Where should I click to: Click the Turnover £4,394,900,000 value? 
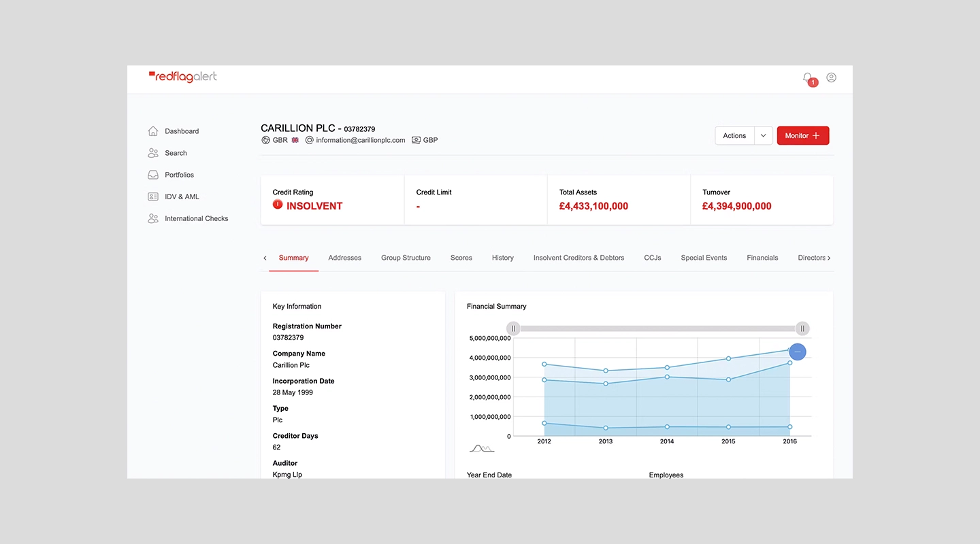click(x=737, y=206)
